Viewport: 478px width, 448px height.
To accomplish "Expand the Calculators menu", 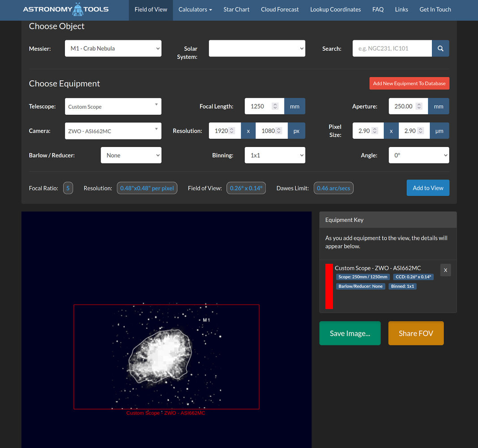I will point(195,9).
